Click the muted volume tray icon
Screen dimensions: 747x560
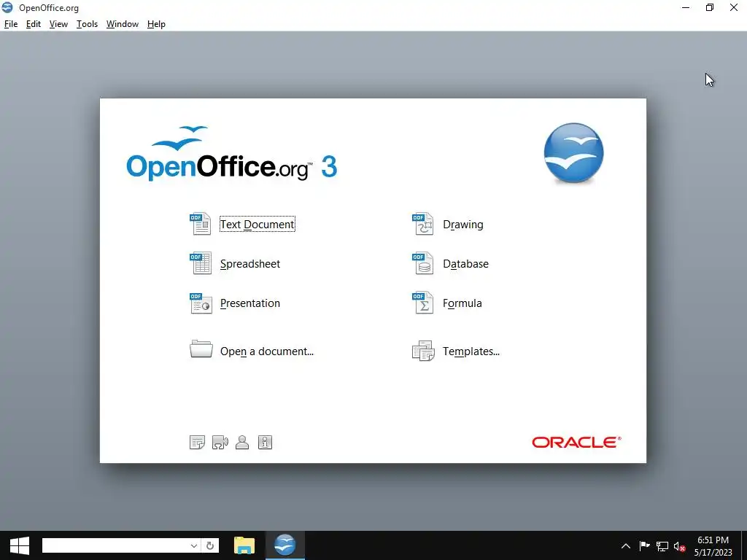click(680, 546)
